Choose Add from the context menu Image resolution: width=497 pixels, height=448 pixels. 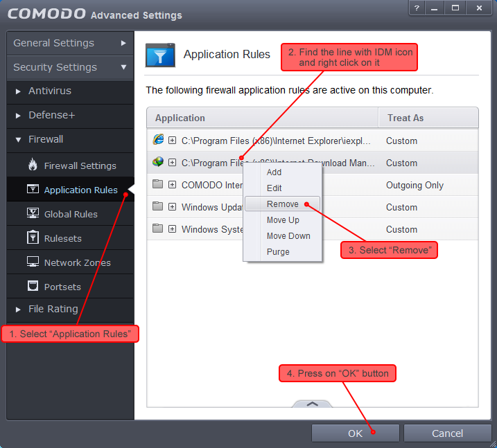click(283, 172)
